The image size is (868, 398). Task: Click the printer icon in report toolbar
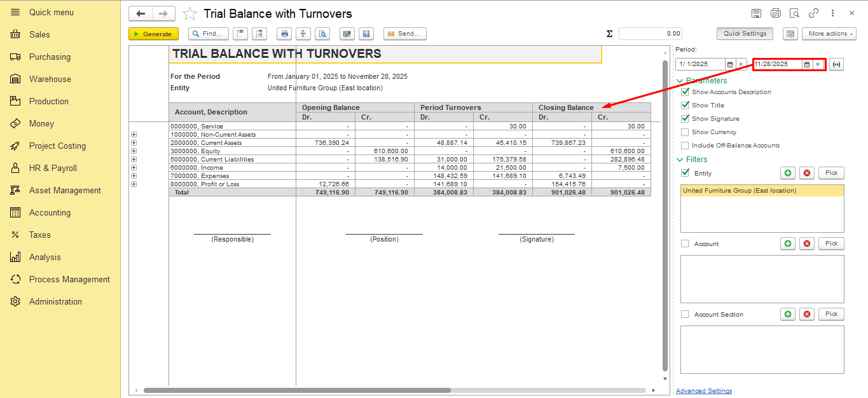[x=285, y=34]
